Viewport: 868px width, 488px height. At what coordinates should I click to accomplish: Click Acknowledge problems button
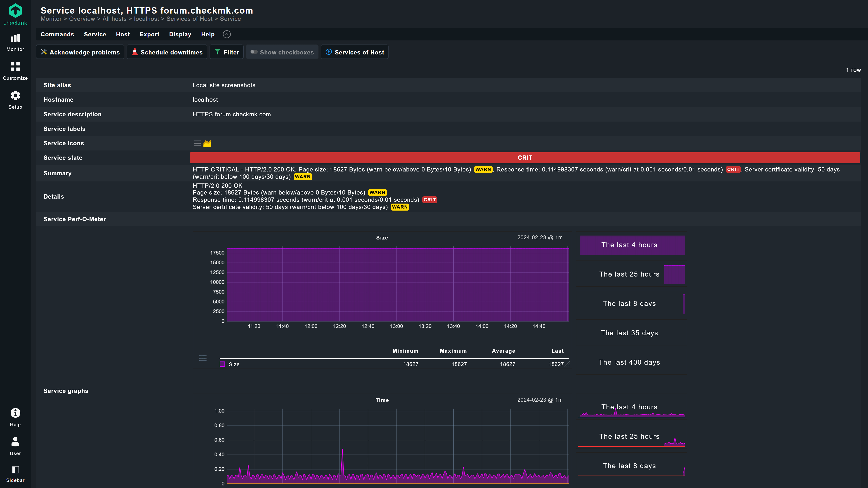pyautogui.click(x=80, y=52)
